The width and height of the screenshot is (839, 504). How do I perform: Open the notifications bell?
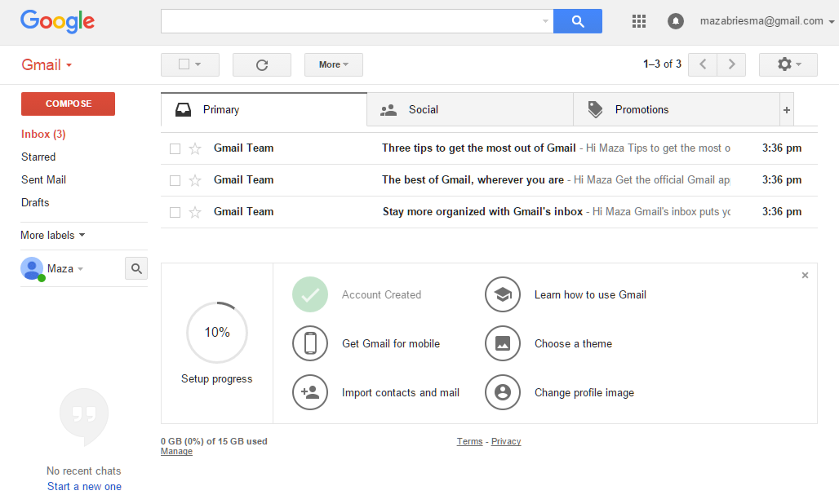[675, 21]
